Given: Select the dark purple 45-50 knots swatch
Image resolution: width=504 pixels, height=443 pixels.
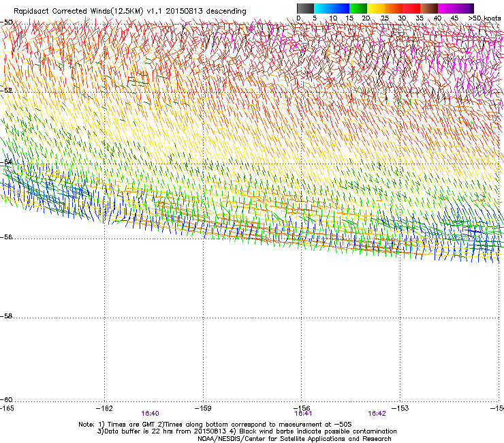Looking at the screenshot, I should pos(464,8).
